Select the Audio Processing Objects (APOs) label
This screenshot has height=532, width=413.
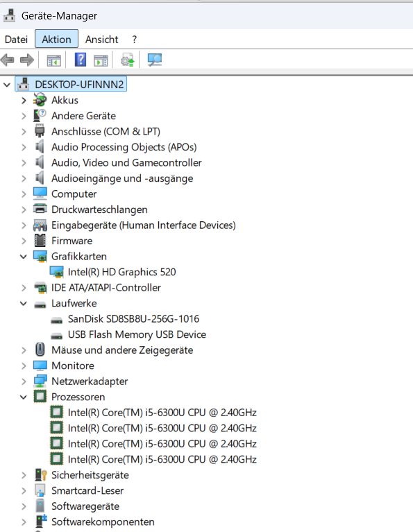[124, 147]
